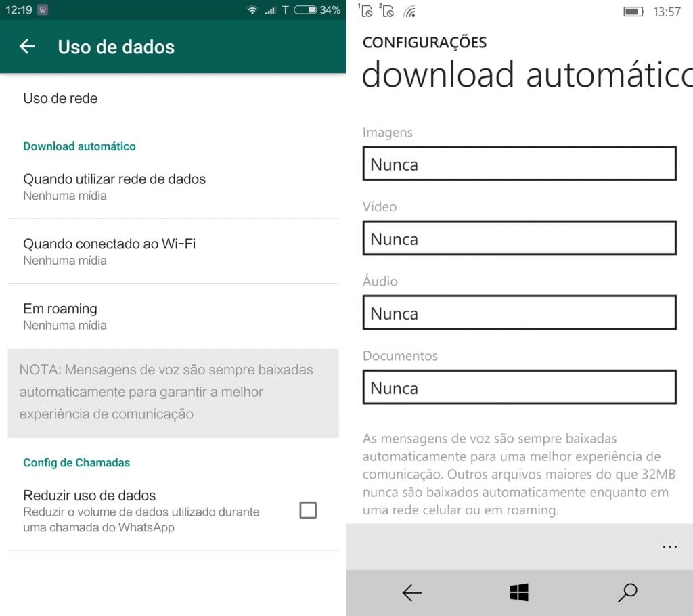Click the download automático page title
693x616 pixels.
point(527,75)
